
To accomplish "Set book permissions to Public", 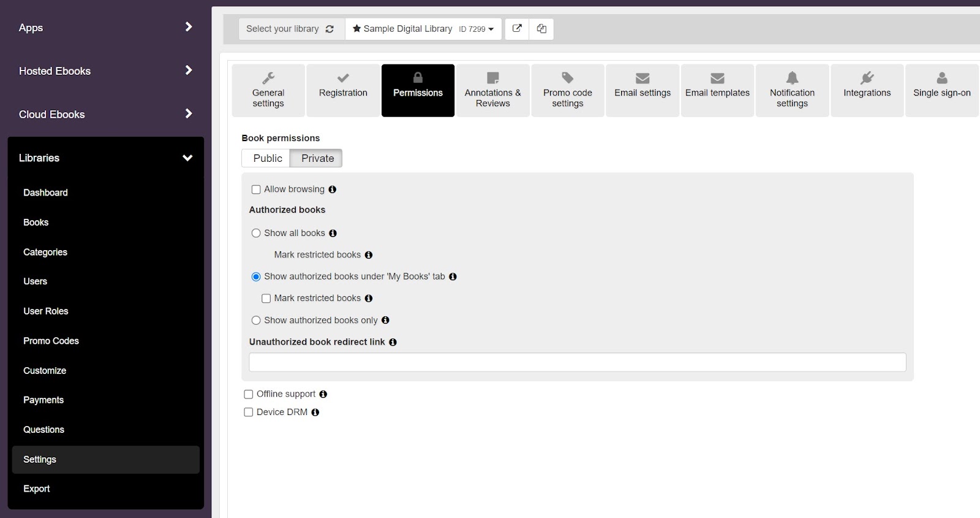I will pyautogui.click(x=267, y=158).
